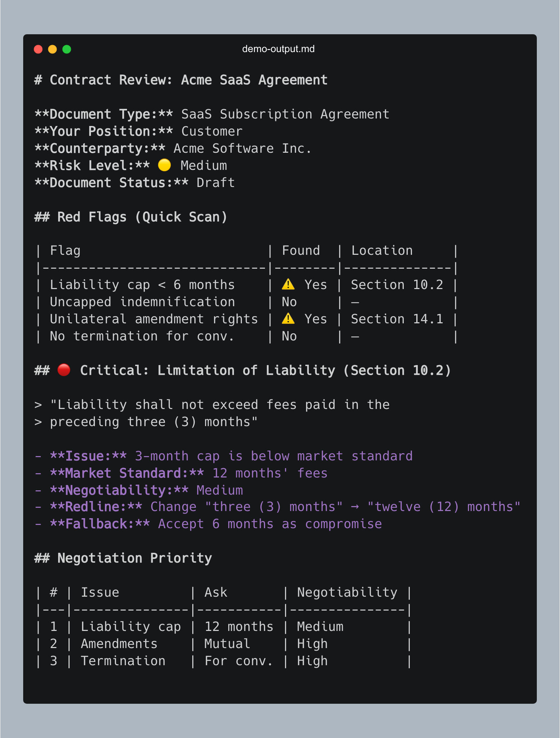Viewport: 560px width, 738px height.
Task: Click the warning icon in Unilateral amendment row
Action: [x=288, y=319]
